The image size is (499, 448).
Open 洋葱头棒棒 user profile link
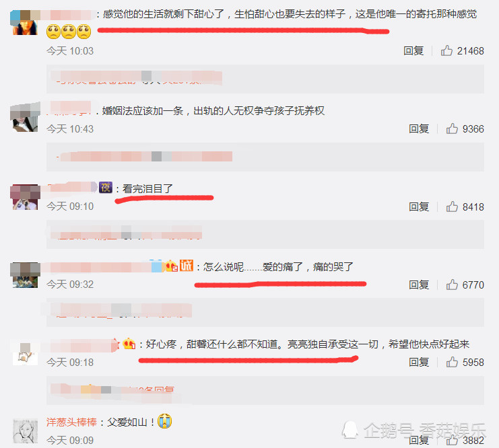click(71, 422)
